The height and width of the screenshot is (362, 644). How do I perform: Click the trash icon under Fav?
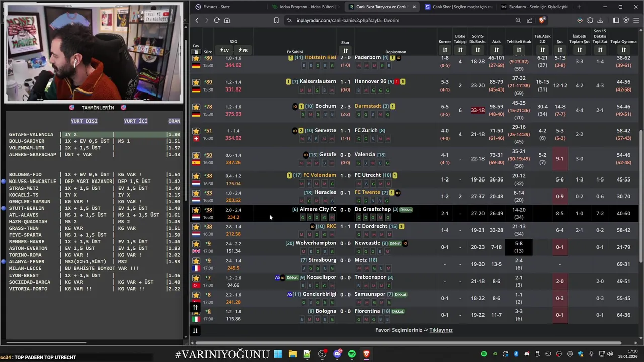tap(196, 52)
